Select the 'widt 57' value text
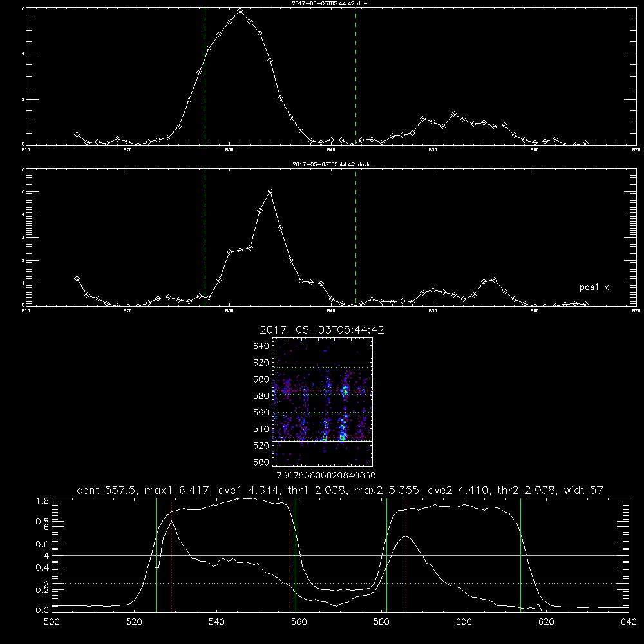 tap(583, 490)
